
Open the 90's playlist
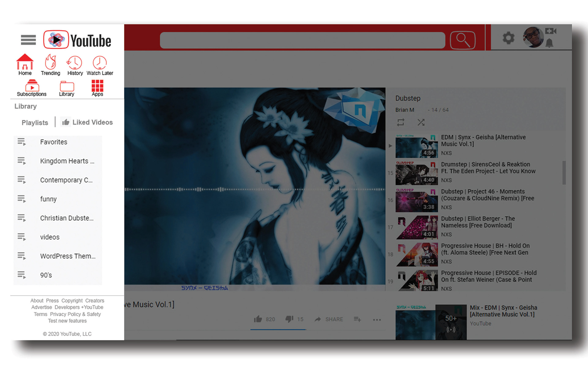(x=58, y=275)
